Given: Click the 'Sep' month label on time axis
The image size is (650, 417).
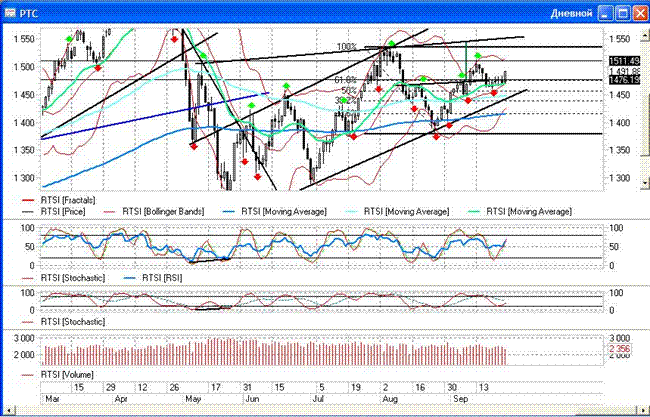Looking at the screenshot, I should point(461,399).
